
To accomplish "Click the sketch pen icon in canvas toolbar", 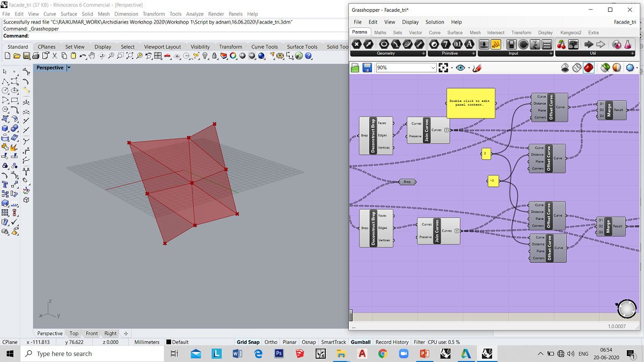I will [477, 68].
